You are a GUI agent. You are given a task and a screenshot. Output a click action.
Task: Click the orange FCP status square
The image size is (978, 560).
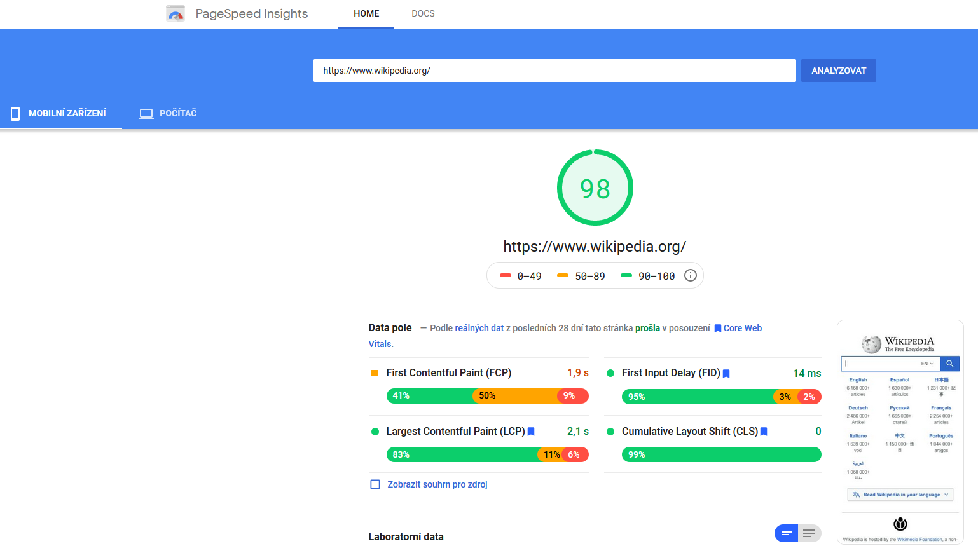(375, 373)
